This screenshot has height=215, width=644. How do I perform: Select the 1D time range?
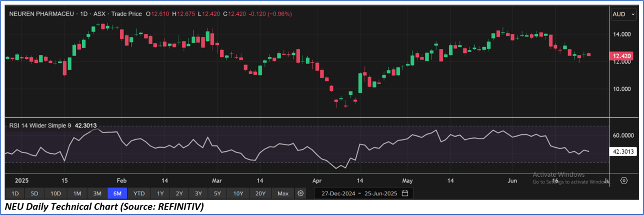(15, 193)
